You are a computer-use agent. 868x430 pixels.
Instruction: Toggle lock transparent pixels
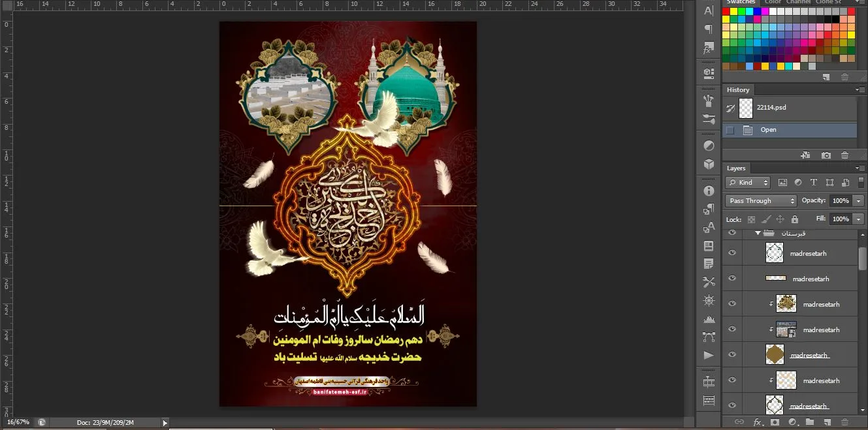[x=751, y=219]
